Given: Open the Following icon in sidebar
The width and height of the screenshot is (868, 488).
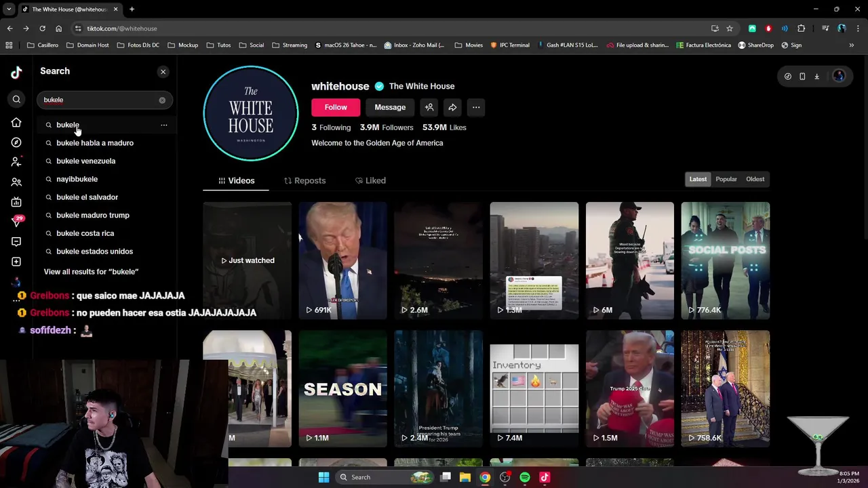Looking at the screenshot, I should tap(16, 162).
